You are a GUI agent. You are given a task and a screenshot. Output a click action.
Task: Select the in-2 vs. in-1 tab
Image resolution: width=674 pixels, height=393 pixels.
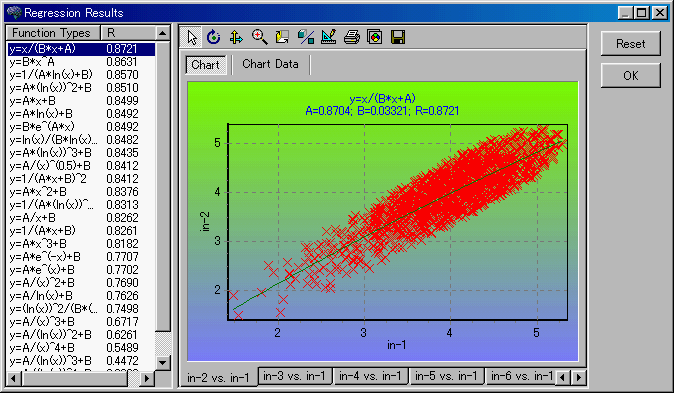218,378
